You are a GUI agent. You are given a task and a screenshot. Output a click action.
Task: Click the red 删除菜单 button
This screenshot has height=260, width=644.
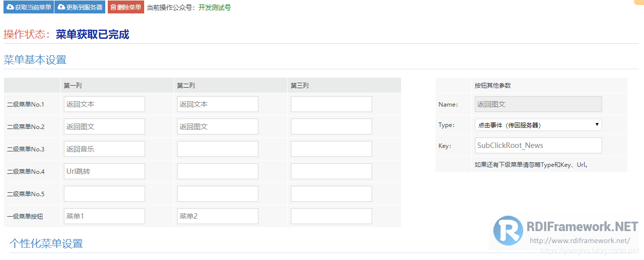(x=126, y=7)
